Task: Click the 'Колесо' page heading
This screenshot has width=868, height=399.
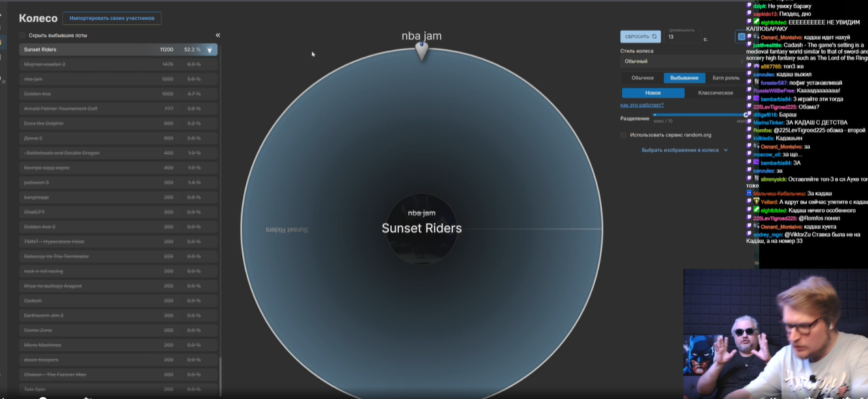Action: click(38, 18)
